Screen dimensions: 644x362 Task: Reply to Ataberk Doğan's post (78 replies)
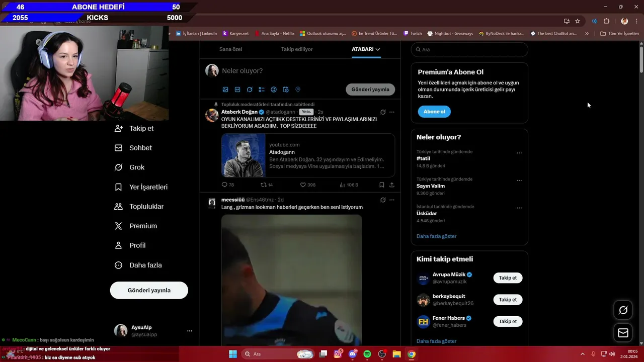pos(228,185)
